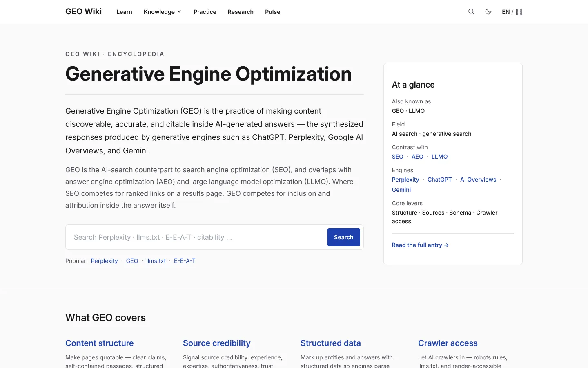The image size is (588, 368).
Task: Open popular link Perplexity below search
Action: click(x=104, y=261)
